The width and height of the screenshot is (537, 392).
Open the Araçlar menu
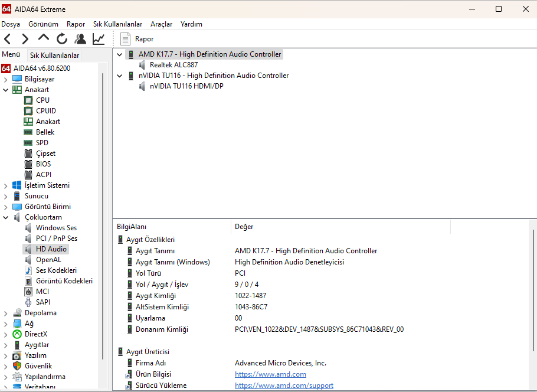(x=161, y=24)
